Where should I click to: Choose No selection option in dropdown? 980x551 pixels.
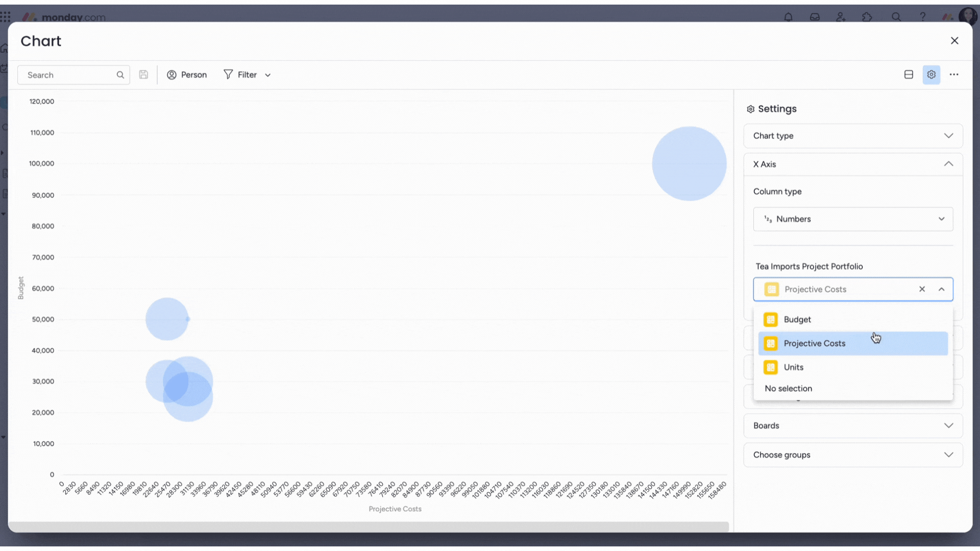pyautogui.click(x=788, y=388)
